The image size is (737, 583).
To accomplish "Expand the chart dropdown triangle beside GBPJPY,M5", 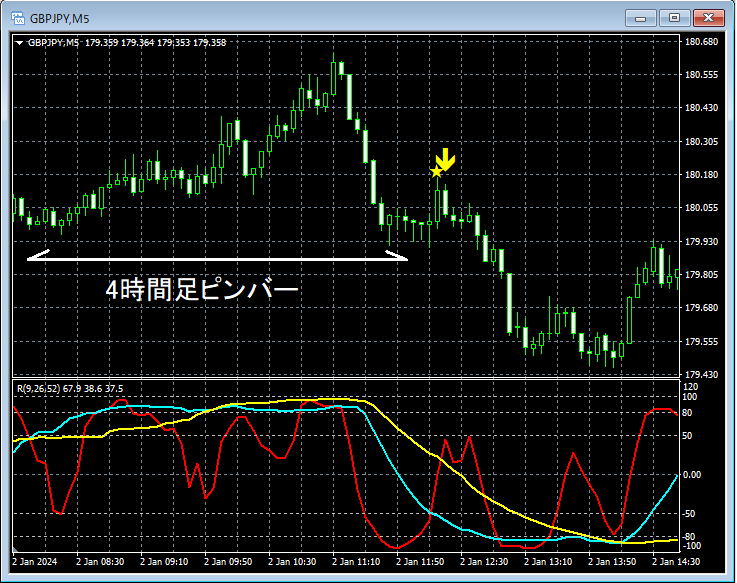I will [19, 43].
